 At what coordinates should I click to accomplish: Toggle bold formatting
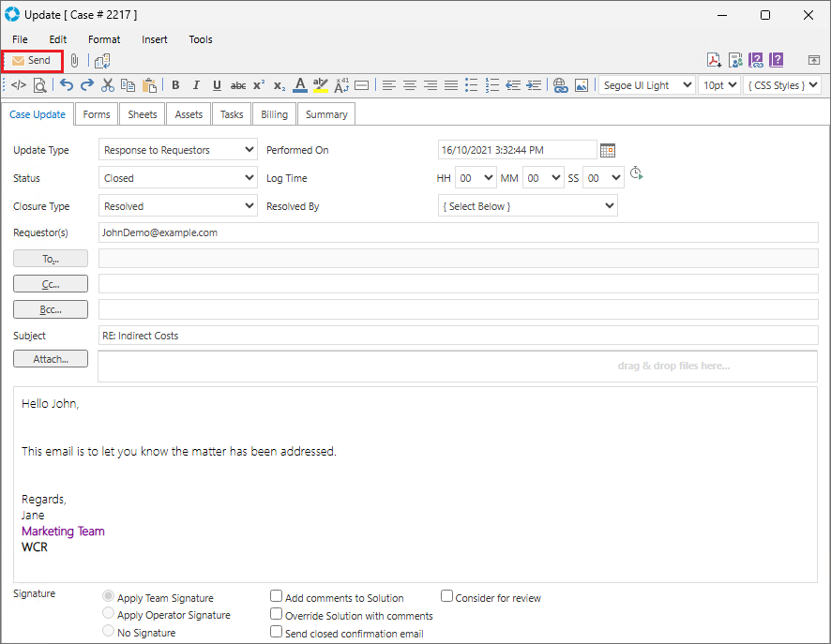tap(175, 85)
